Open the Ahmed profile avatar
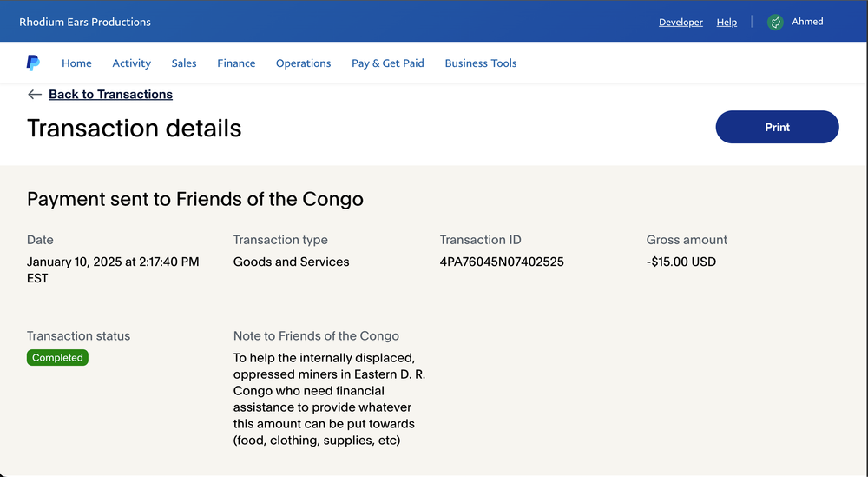 [x=775, y=23]
